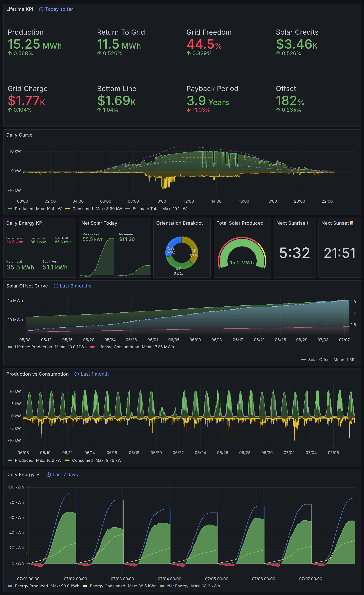
Task: Toggle Estimate Total series in Daily Curve legend
Action: pos(146,209)
